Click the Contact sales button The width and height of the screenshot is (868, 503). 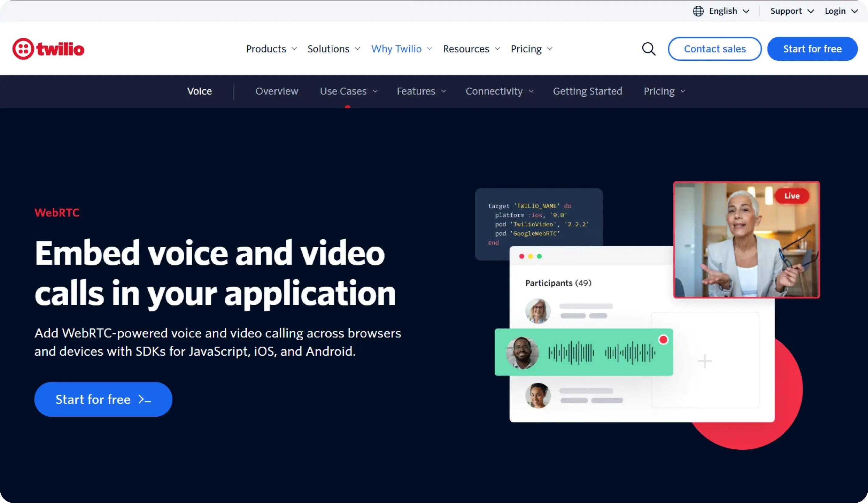click(715, 49)
